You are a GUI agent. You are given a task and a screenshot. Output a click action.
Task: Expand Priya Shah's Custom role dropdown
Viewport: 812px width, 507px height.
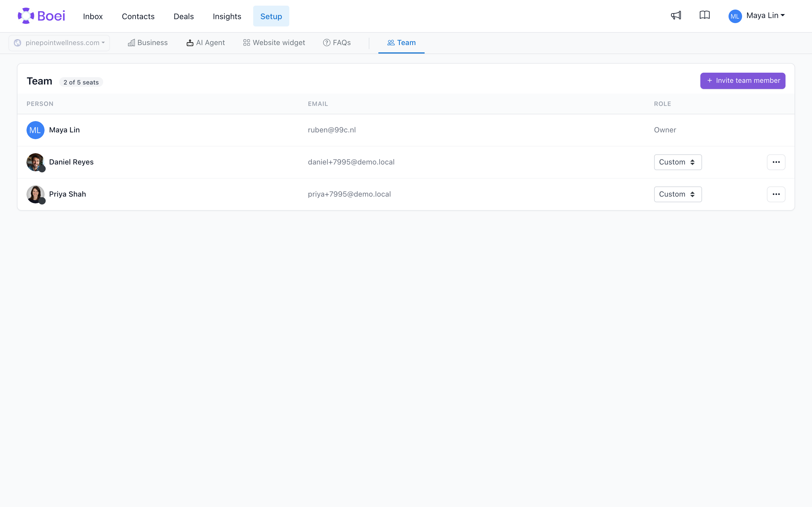[678, 194]
